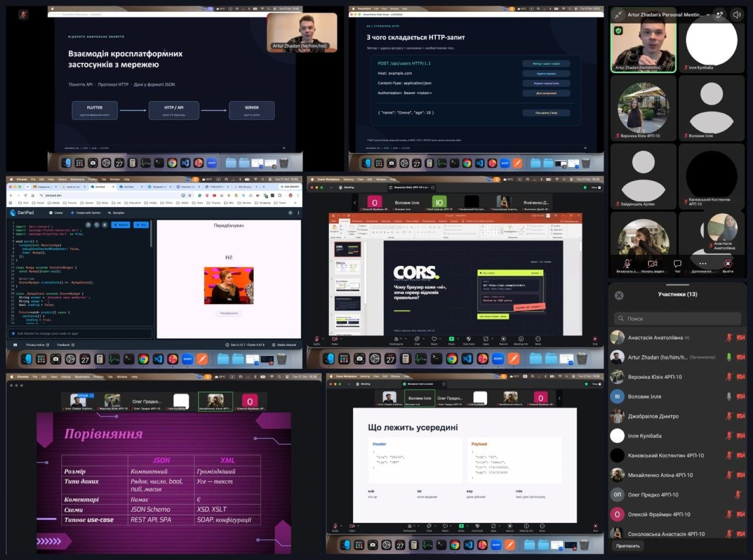
Task: Close the Участники (13) panel
Action: point(619,295)
